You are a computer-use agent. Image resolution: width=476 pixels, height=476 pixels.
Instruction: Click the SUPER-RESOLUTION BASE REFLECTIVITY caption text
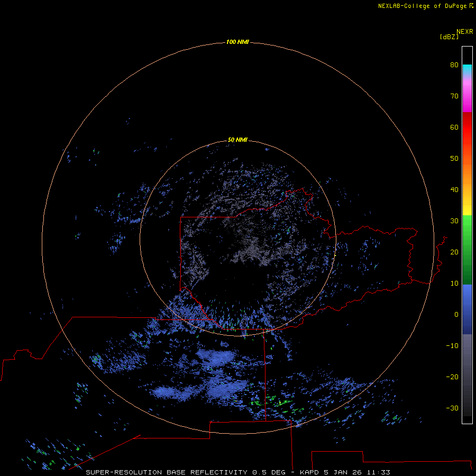click(x=167, y=472)
